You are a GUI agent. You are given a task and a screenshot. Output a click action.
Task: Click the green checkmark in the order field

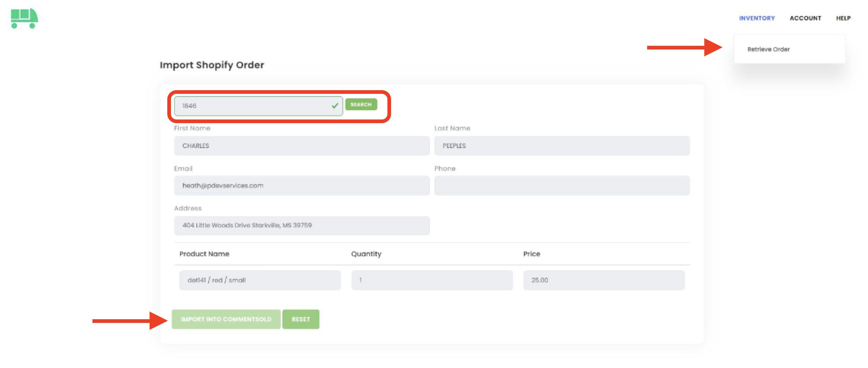[335, 106]
